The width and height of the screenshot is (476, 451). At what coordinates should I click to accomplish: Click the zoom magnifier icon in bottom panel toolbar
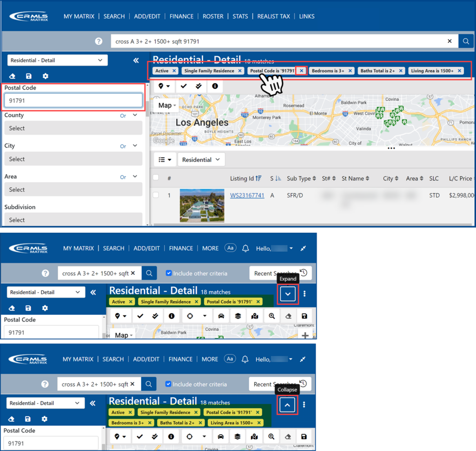click(271, 437)
